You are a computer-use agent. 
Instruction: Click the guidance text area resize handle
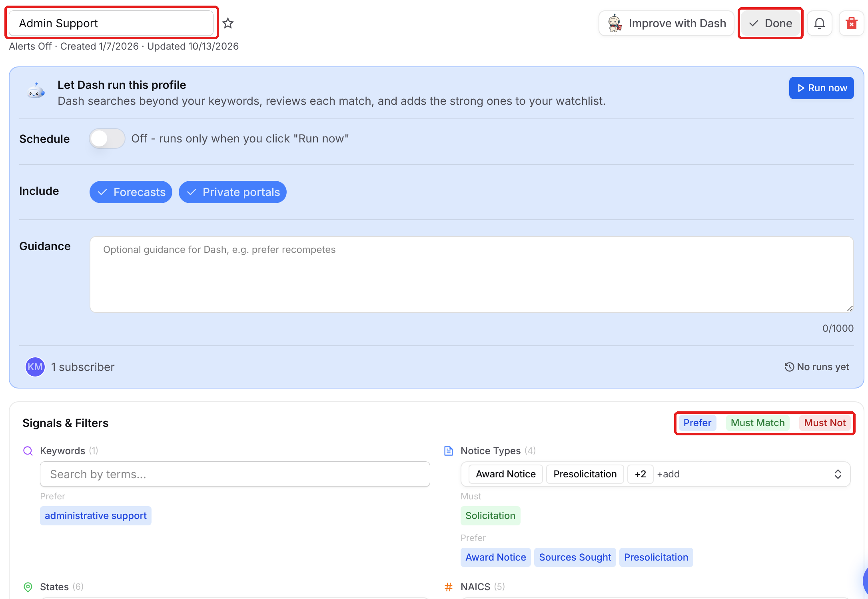coord(850,309)
